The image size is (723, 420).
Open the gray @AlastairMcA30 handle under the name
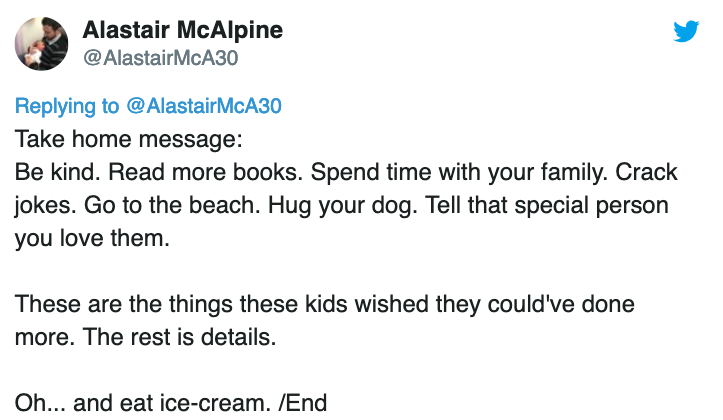[160, 58]
